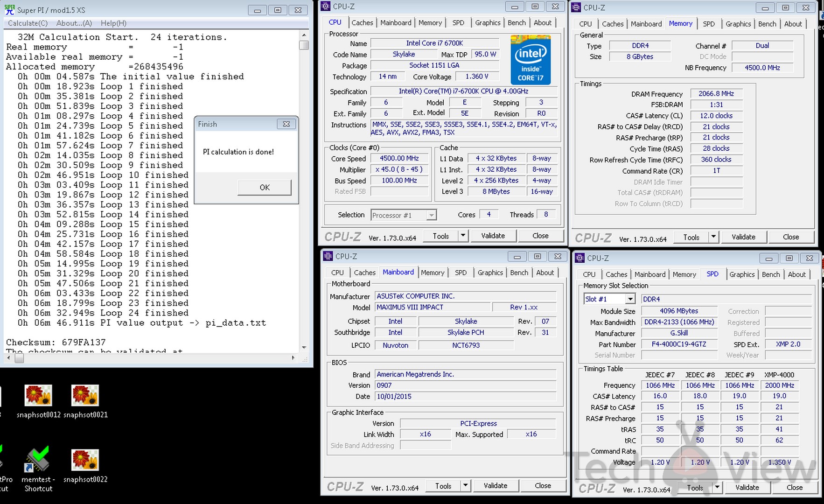Open About tab in SPD window

[x=796, y=274]
